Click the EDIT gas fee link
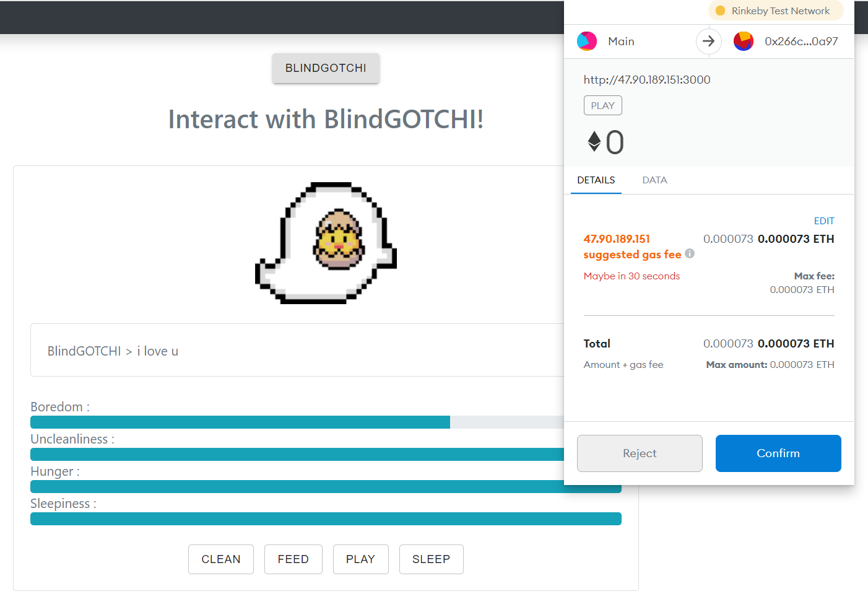Image resolution: width=868 pixels, height=599 pixels. 824,221
